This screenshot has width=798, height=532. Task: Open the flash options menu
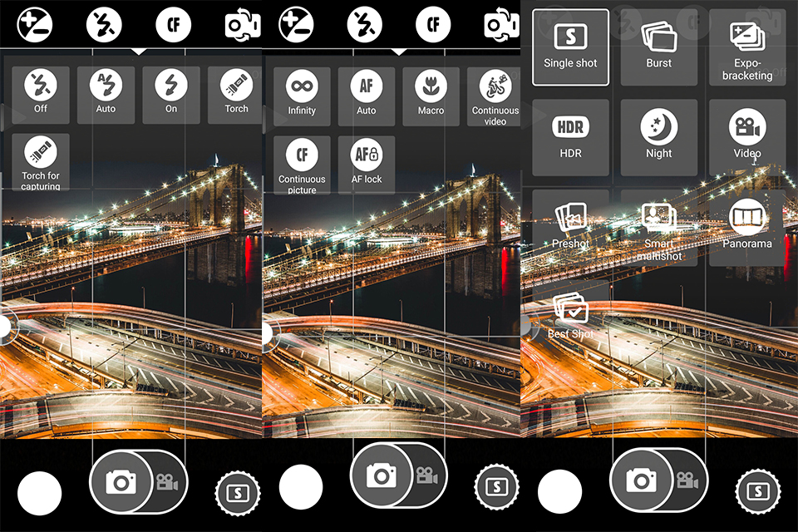tap(103, 23)
